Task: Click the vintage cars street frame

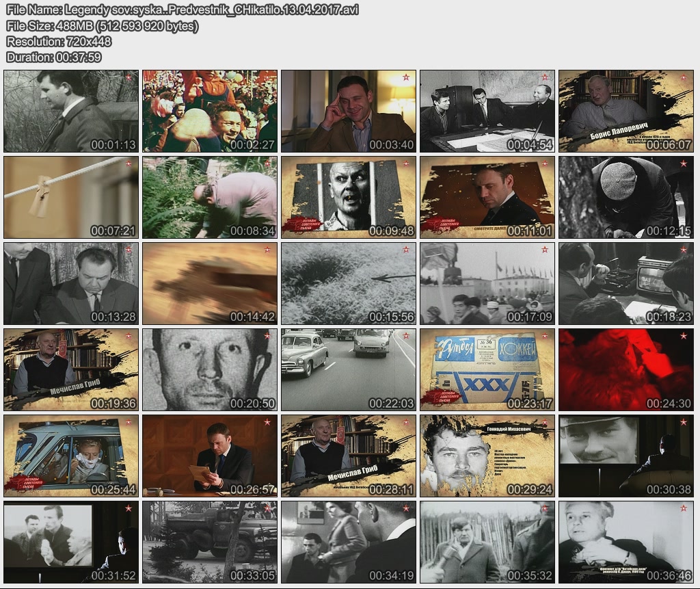Action: [x=349, y=369]
